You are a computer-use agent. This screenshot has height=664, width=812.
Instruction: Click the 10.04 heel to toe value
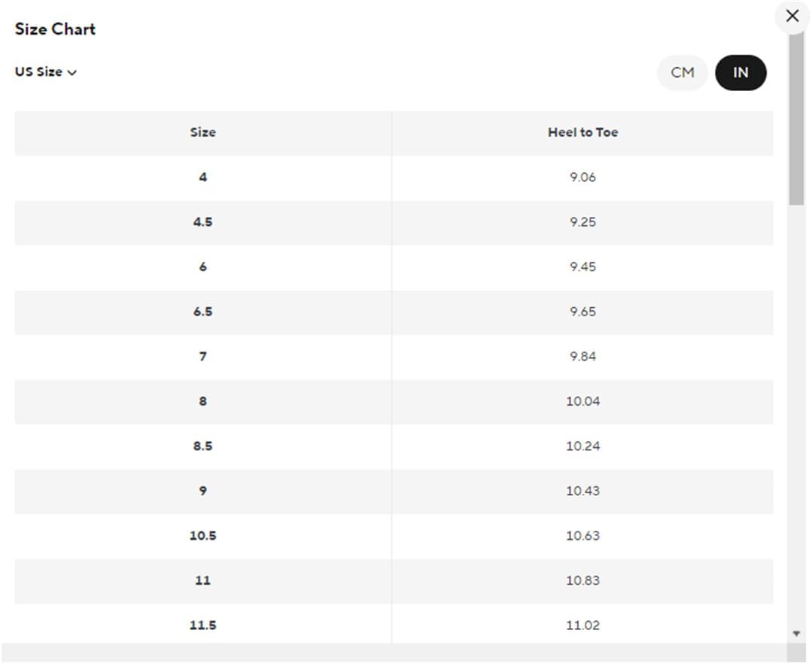point(582,401)
